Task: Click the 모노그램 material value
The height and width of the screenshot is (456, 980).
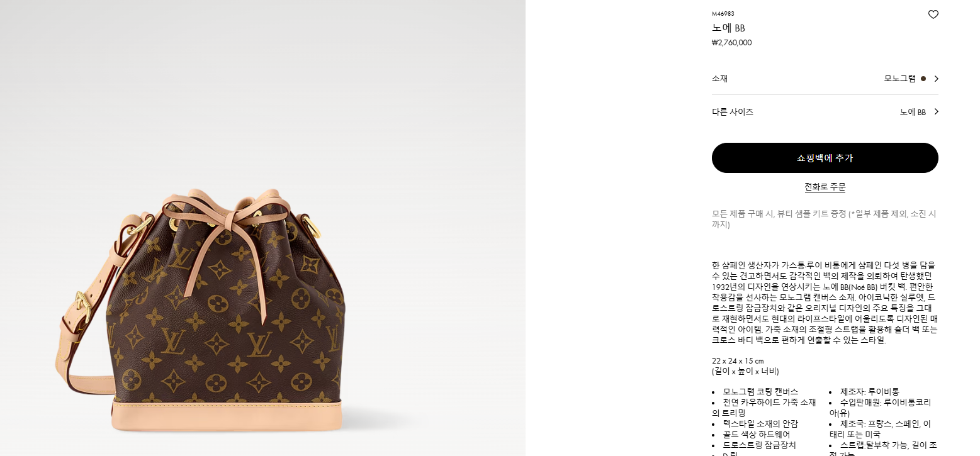Action: (900, 79)
